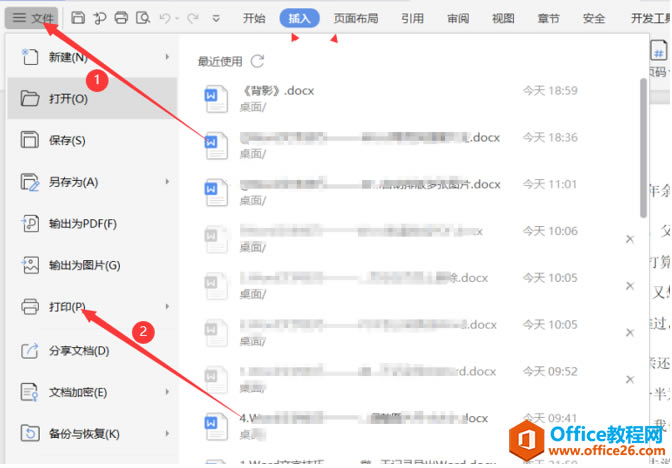Open recent file from 今天 09:41
The width and height of the screenshot is (672, 468).
pyautogui.click(x=411, y=426)
